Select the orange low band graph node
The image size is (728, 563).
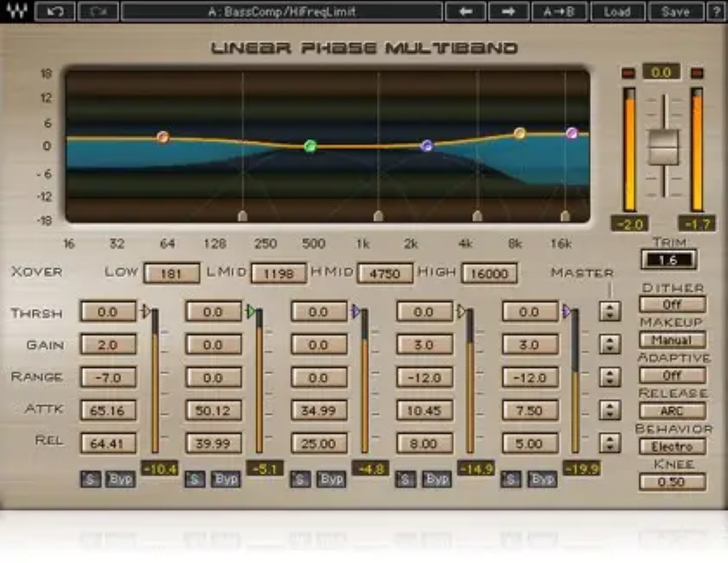(x=163, y=136)
